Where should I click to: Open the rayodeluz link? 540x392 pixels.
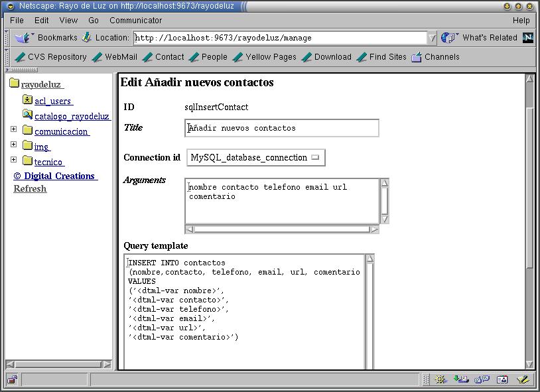pyautogui.click(x=42, y=84)
